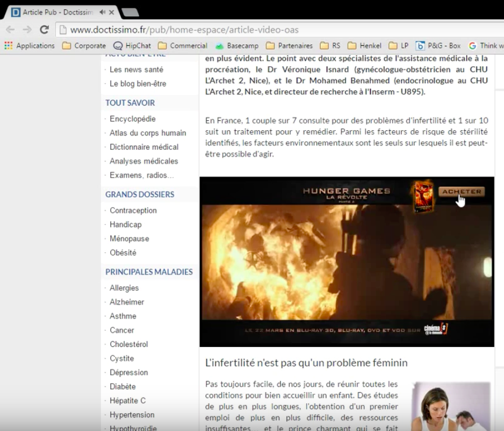Open Atlas du corps humain link
The width and height of the screenshot is (504, 431).
148,133
